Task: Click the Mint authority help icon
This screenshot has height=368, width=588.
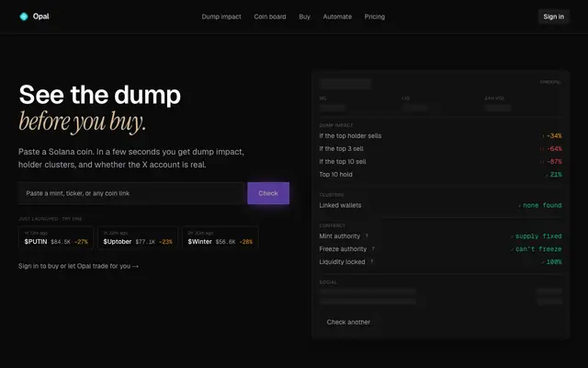Action: (x=367, y=236)
